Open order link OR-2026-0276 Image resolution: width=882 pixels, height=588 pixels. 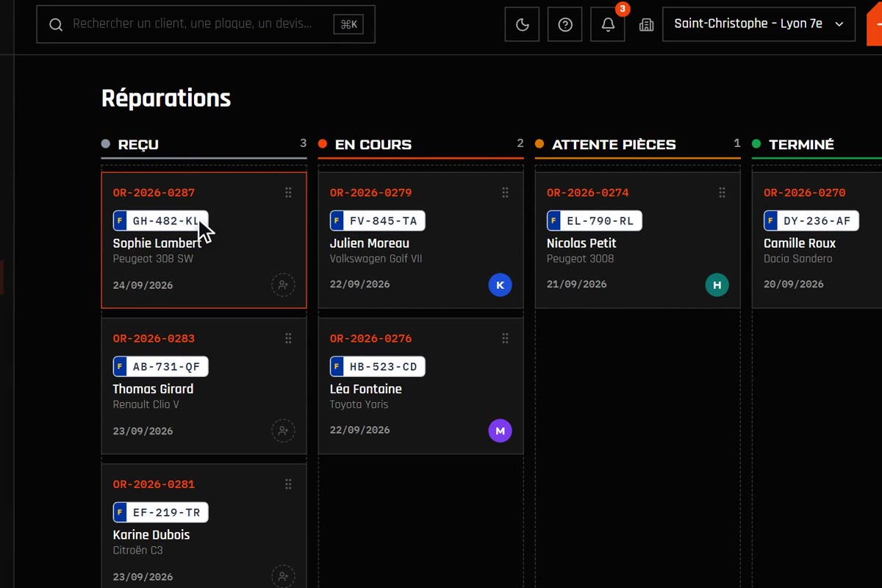click(x=370, y=338)
